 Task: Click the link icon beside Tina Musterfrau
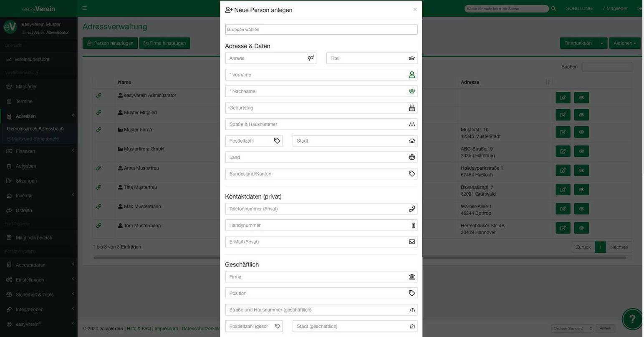[99, 187]
